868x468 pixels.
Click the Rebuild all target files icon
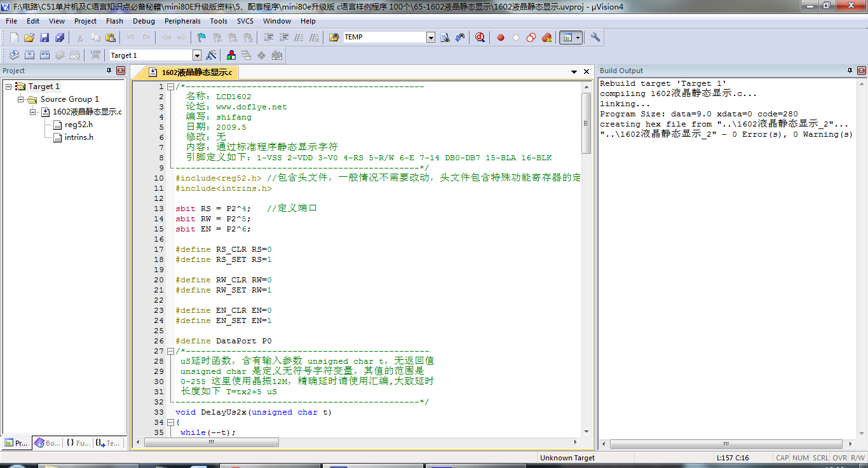45,55
